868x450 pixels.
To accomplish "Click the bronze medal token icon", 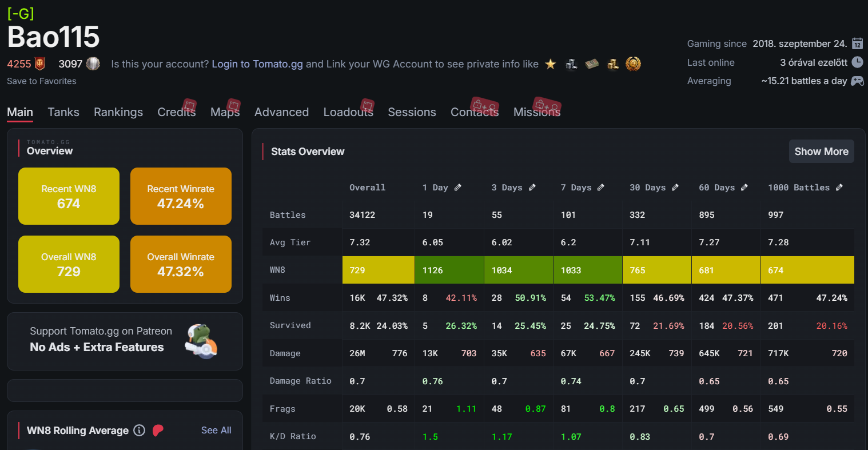I will [633, 64].
